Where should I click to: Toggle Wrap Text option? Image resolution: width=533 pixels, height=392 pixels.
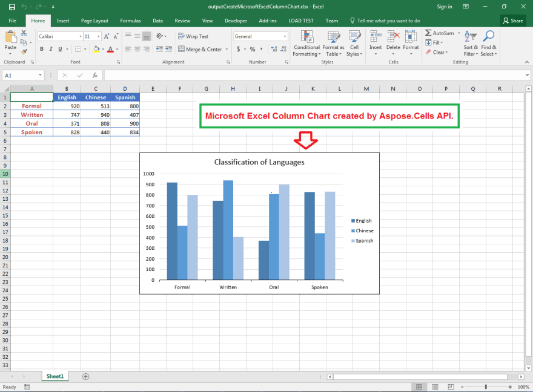[x=193, y=36]
